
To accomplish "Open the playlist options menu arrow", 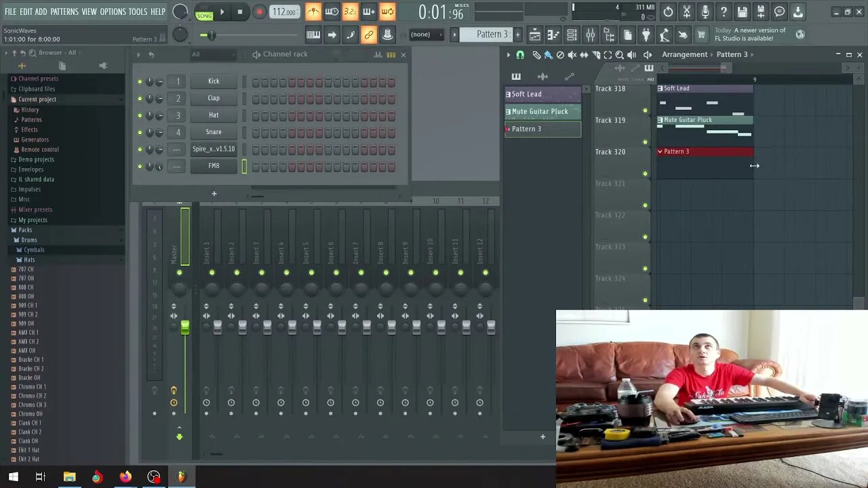I will 508,55.
